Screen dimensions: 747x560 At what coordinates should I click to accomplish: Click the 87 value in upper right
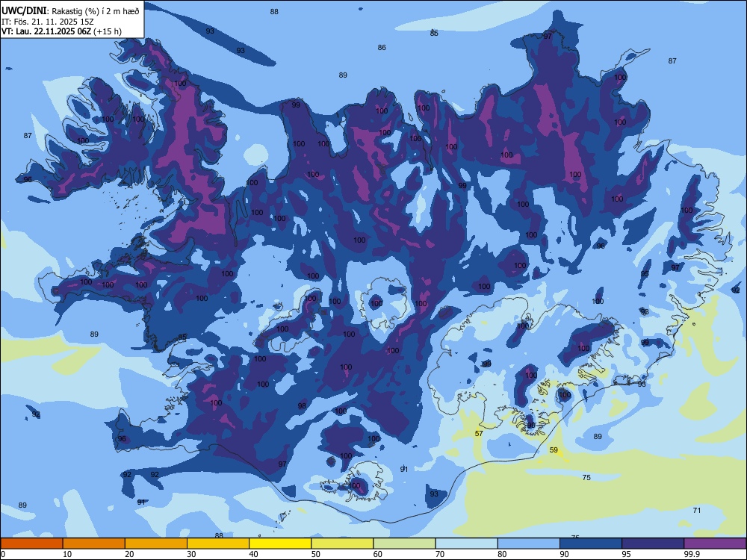(672, 60)
